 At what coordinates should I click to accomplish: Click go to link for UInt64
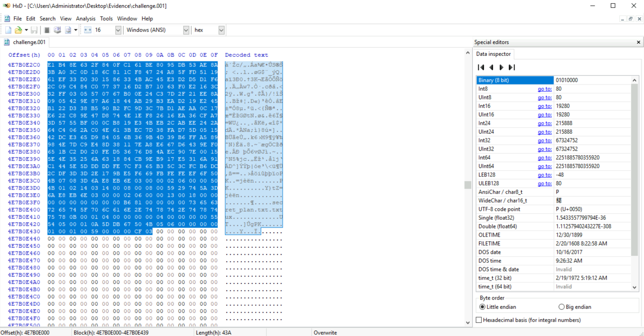(544, 166)
